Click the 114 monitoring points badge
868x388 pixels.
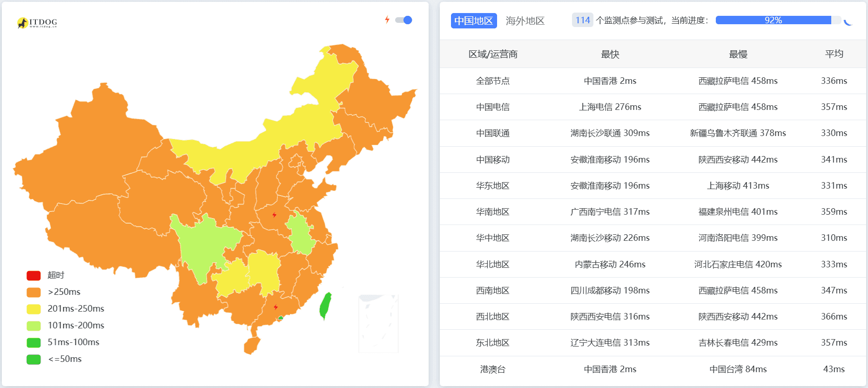tap(582, 20)
